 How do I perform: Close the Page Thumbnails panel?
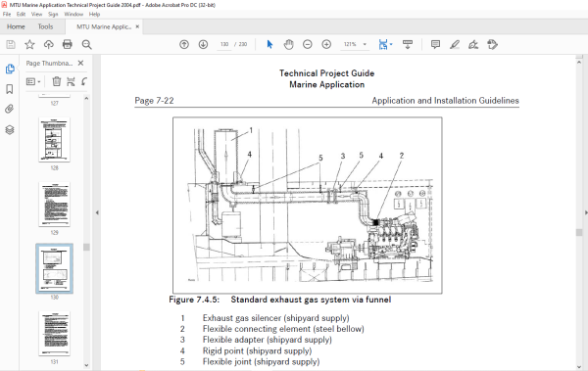(x=80, y=63)
